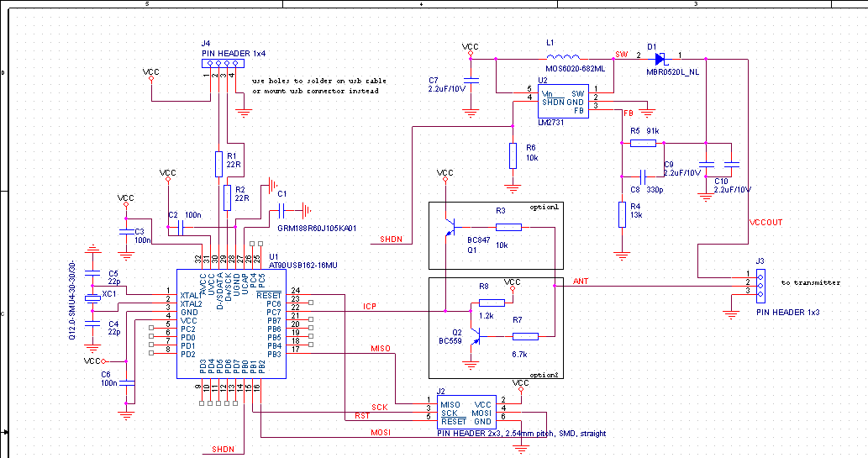Click the ANT net label

click(580, 281)
